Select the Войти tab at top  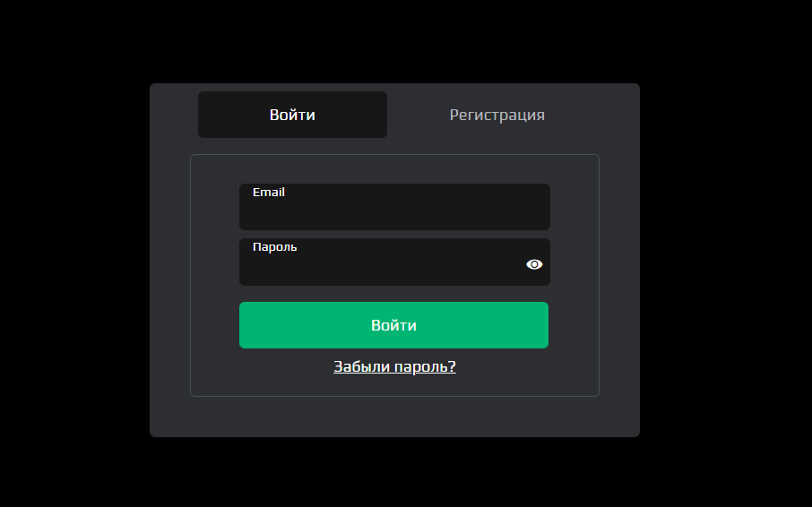292,115
